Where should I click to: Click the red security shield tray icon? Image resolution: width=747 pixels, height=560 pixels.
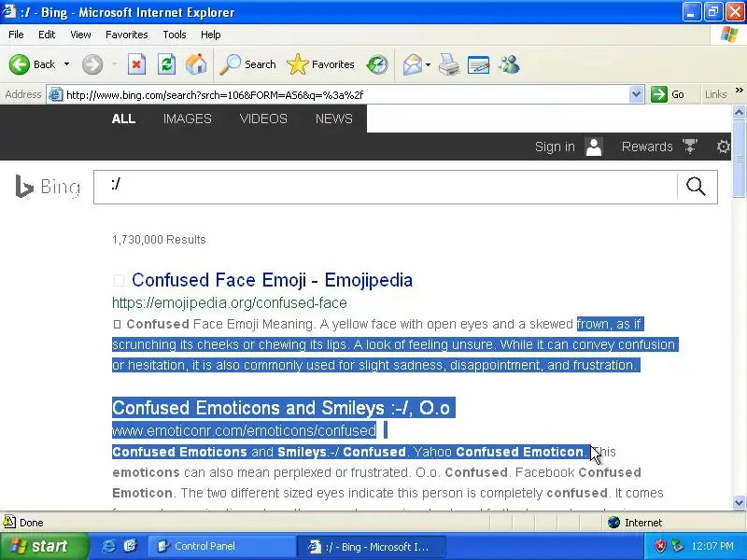660,546
